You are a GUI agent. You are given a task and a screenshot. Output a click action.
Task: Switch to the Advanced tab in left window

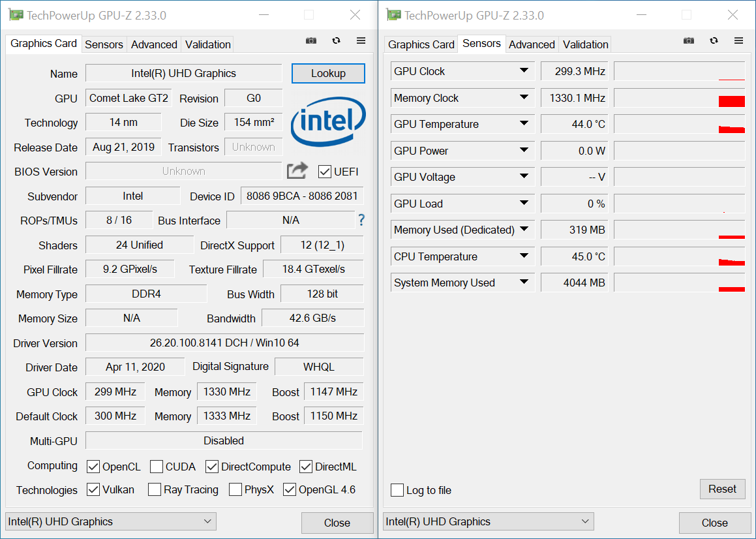tap(154, 44)
